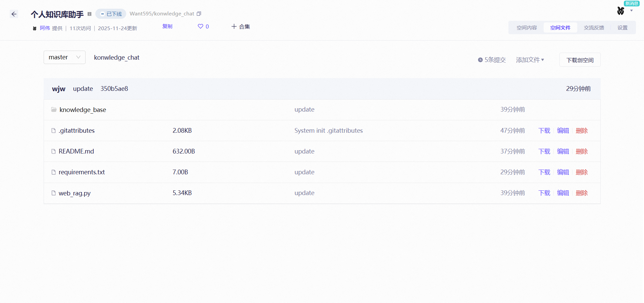Download the .gitattributes file

click(544, 130)
